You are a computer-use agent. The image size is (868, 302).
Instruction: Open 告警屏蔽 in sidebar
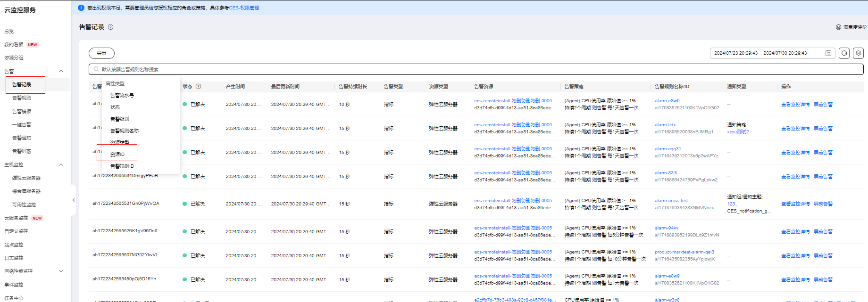point(22,151)
